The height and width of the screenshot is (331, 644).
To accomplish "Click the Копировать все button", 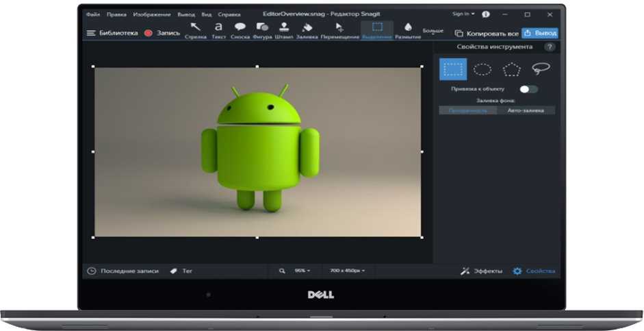I will point(487,33).
